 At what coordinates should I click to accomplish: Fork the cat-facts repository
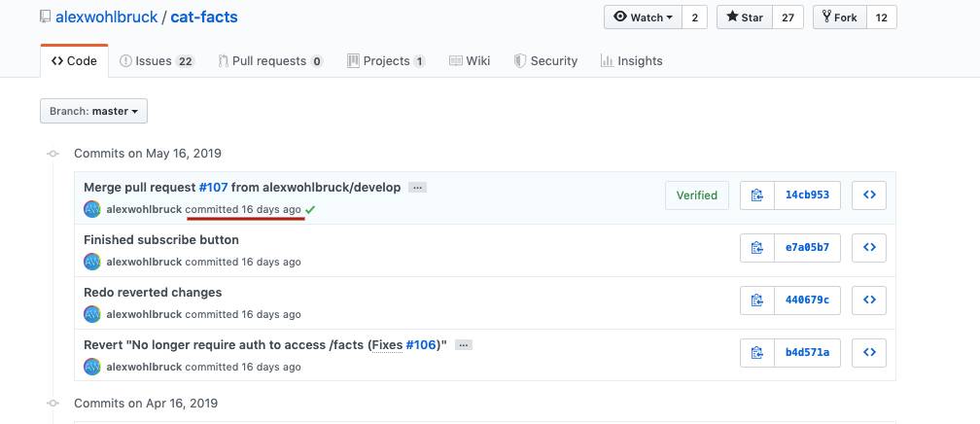click(839, 18)
